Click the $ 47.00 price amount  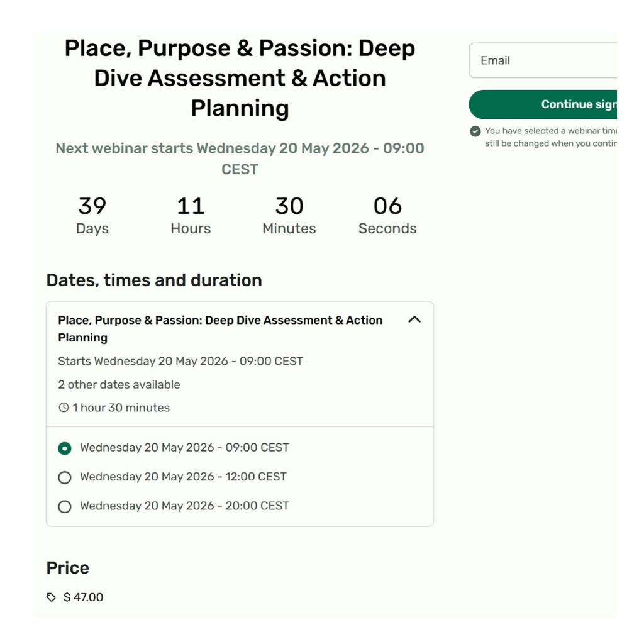point(83,597)
